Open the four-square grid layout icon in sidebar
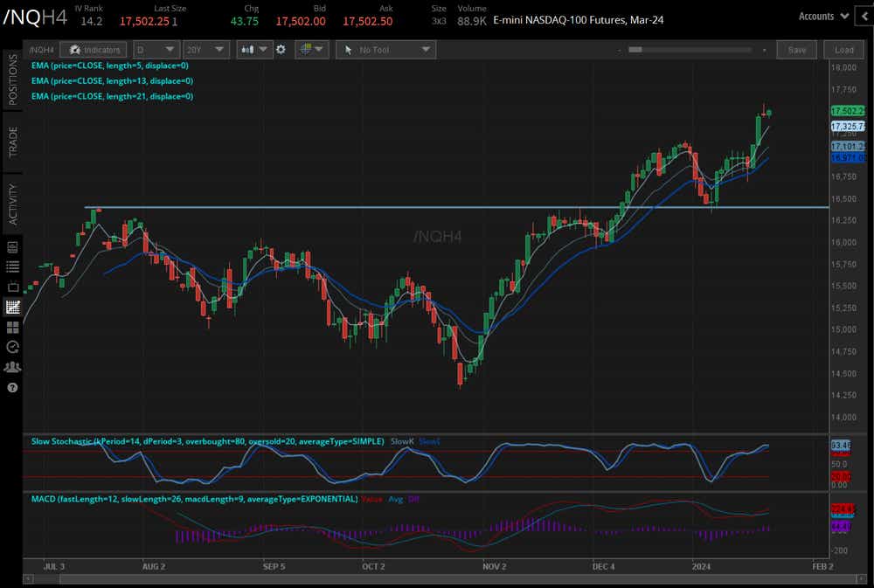This screenshot has width=874, height=588. tap(12, 327)
